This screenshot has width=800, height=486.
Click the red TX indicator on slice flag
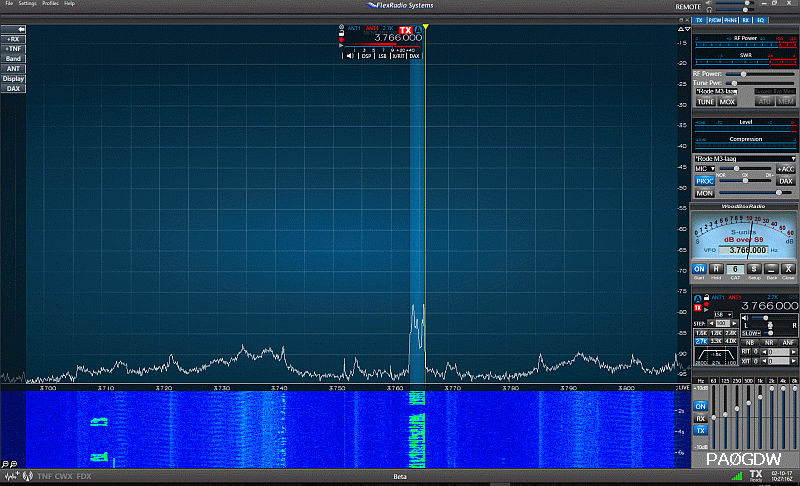[x=405, y=30]
